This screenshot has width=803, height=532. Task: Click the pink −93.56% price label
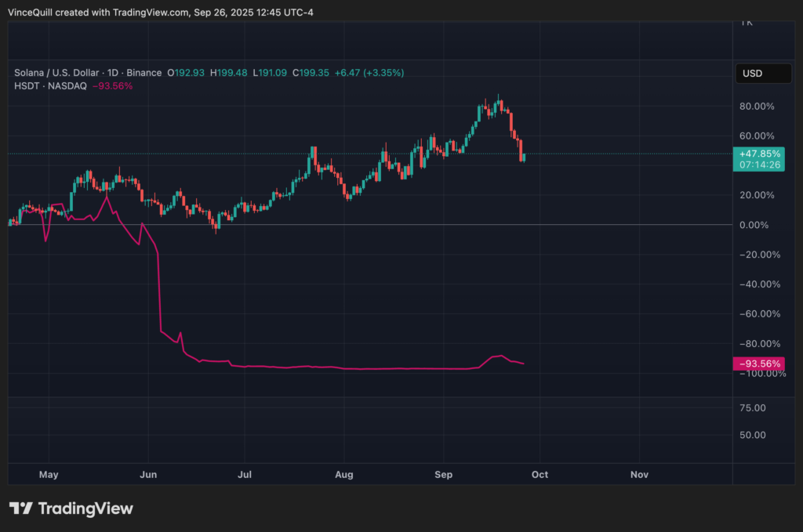point(760,364)
